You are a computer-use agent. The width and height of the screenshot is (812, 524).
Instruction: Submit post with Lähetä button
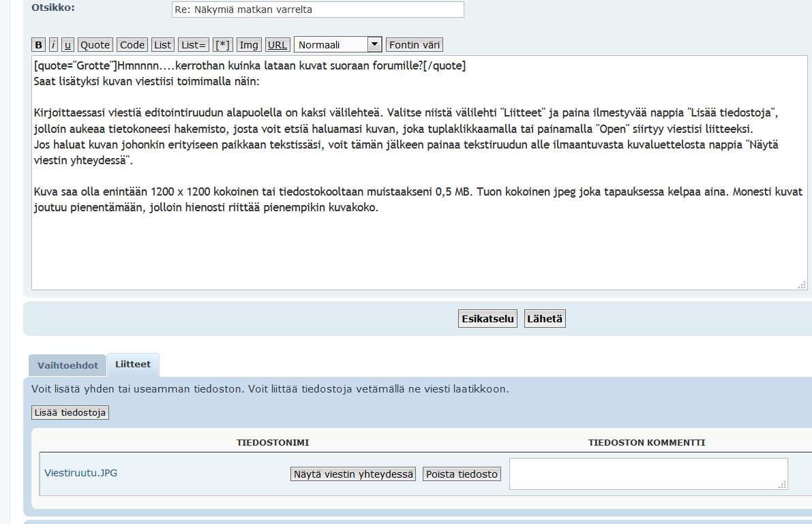click(x=544, y=319)
